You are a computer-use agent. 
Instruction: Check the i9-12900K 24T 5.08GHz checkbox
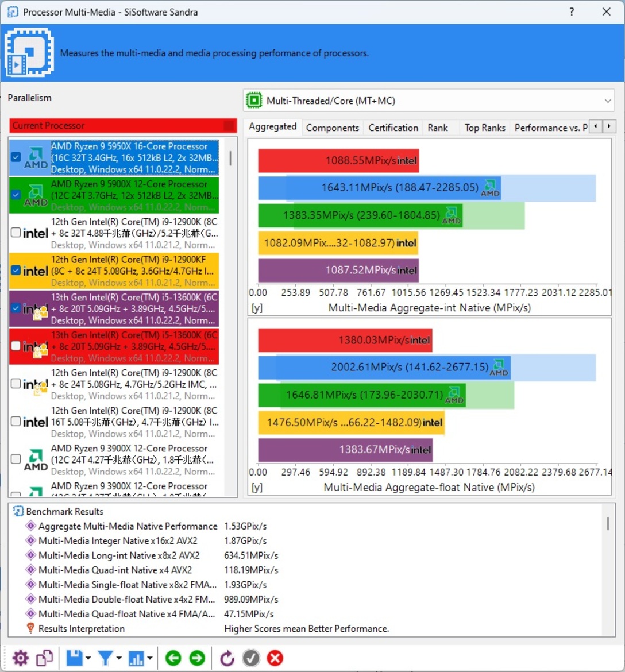[x=16, y=383]
